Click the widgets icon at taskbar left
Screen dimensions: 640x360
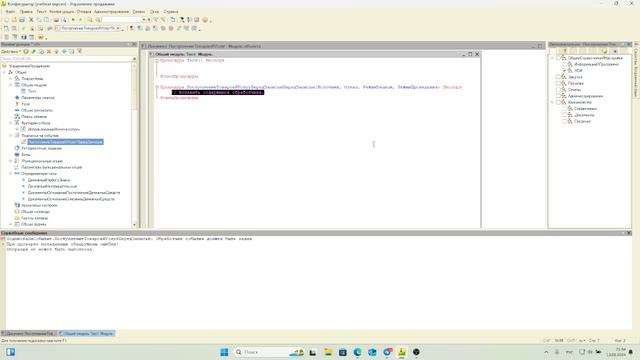click(x=11, y=352)
